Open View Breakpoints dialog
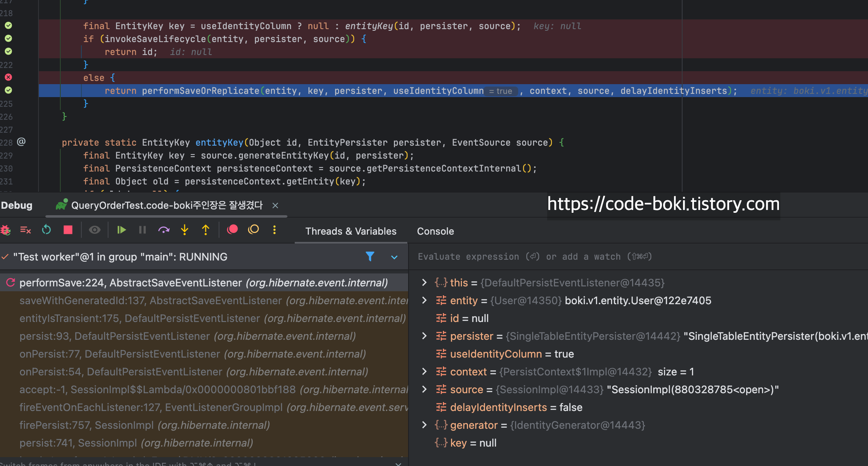 pyautogui.click(x=232, y=230)
